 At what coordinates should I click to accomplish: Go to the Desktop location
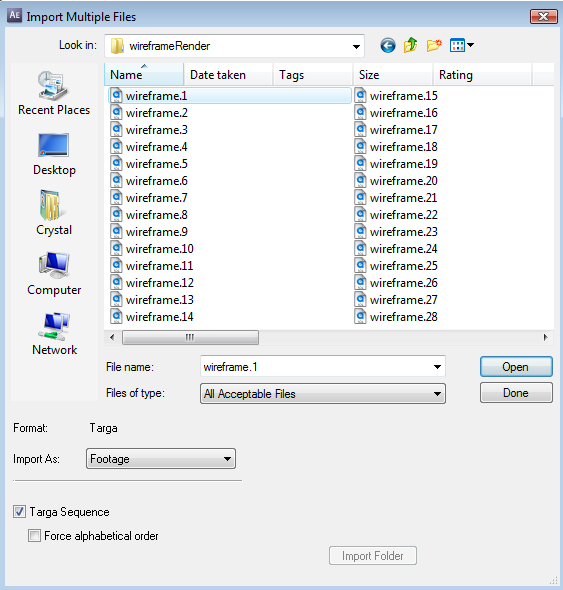point(54,154)
